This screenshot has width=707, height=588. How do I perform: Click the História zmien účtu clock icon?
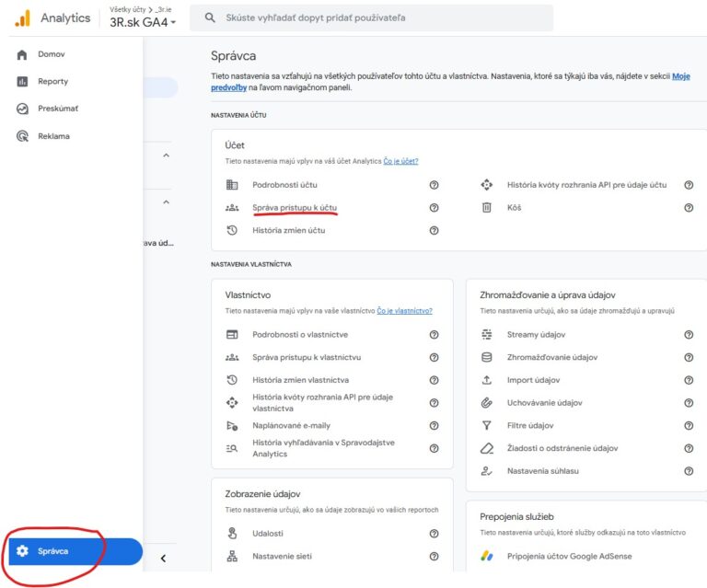[x=232, y=230]
